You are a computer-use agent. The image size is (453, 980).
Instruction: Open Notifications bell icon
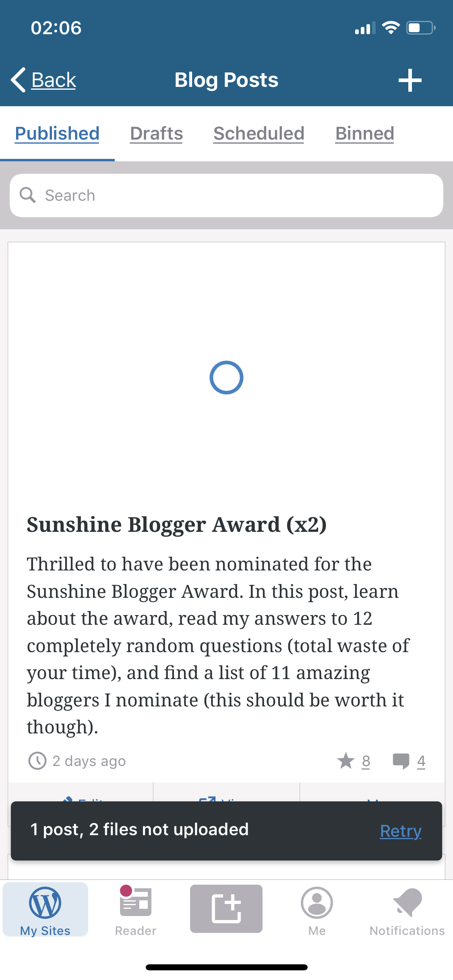[x=407, y=903]
